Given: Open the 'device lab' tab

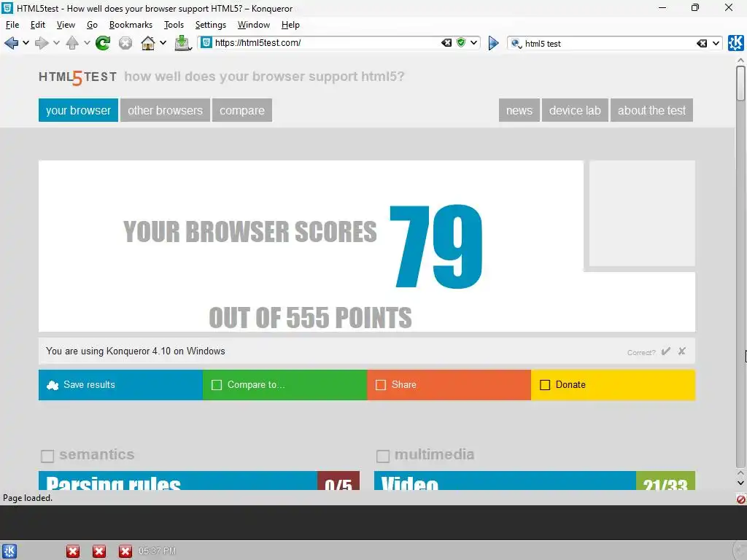Looking at the screenshot, I should 575,111.
